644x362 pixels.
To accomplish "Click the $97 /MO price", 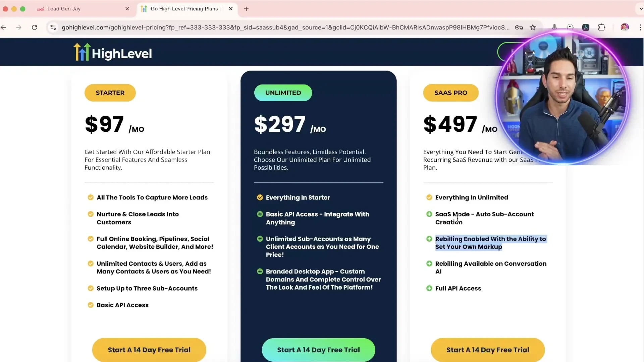I will 114,124.
